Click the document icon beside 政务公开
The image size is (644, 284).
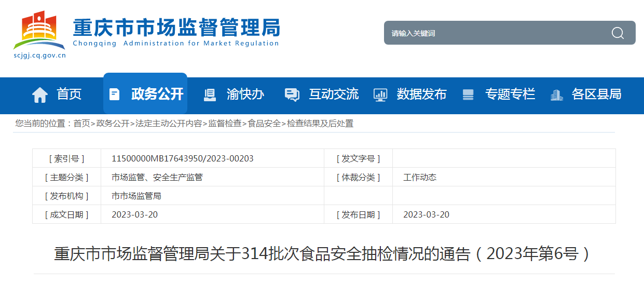click(x=114, y=94)
